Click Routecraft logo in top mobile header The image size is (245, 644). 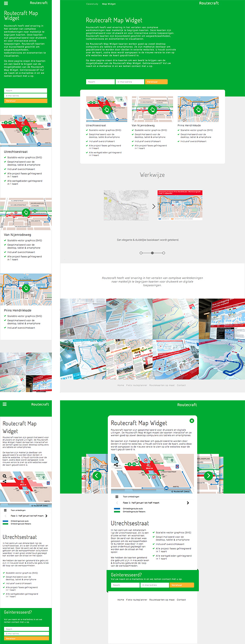(x=39, y=3)
